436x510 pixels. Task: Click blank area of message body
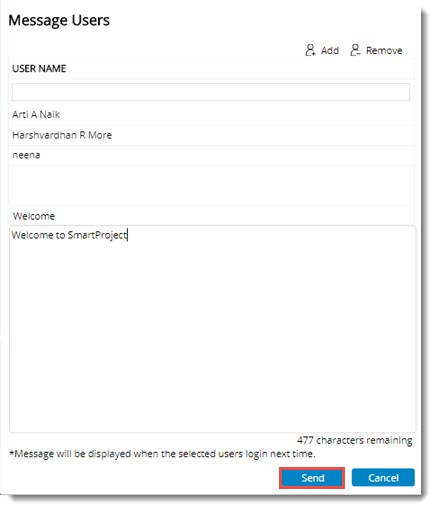(213, 333)
